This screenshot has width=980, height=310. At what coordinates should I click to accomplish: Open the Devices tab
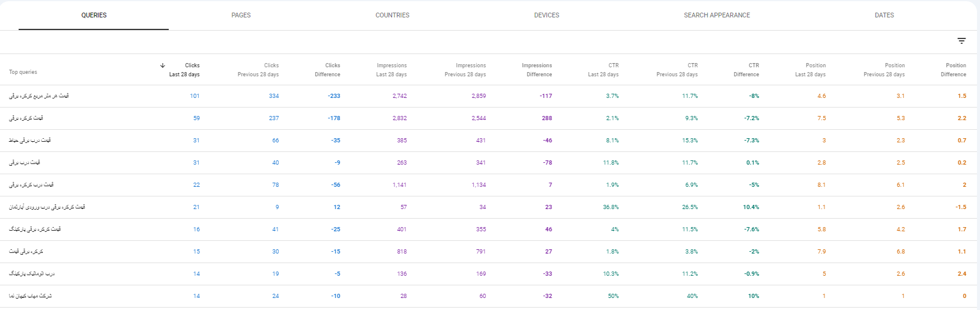[x=546, y=15]
